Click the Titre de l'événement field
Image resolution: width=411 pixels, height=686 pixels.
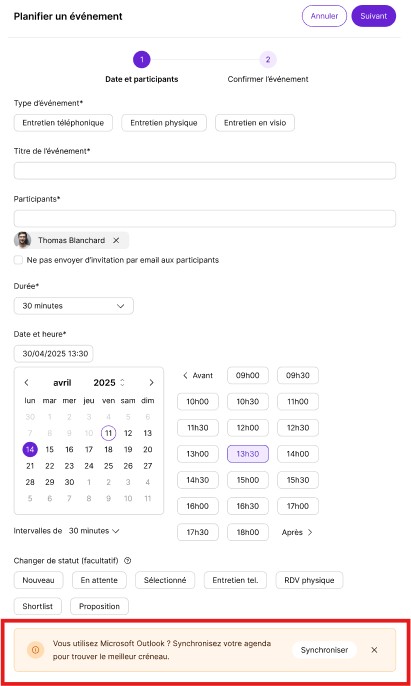coord(205,171)
